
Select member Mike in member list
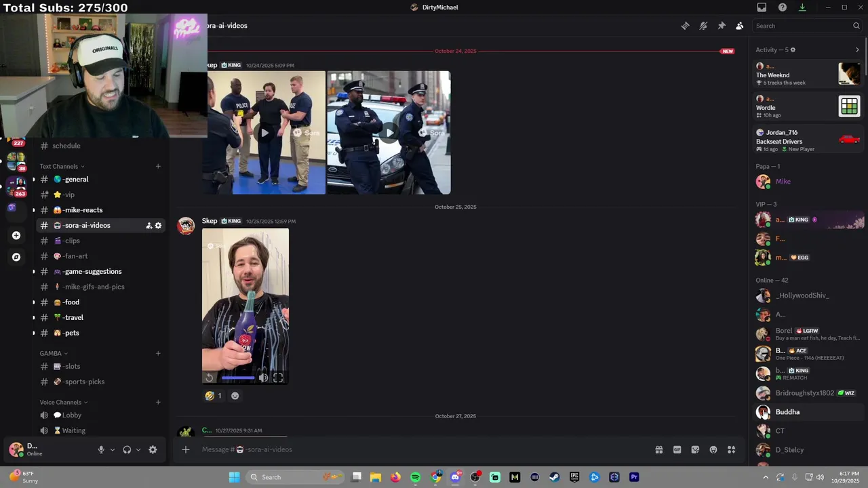pyautogui.click(x=808, y=182)
